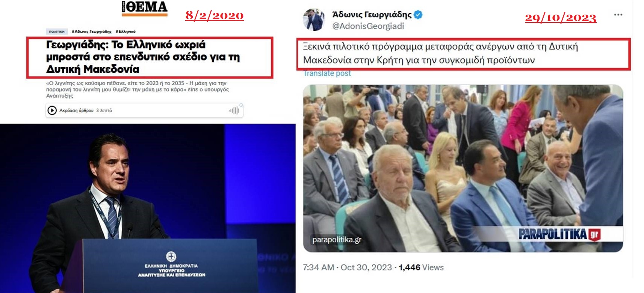Click the parapolitika.gr link caption
644x293 pixels.
337,239
